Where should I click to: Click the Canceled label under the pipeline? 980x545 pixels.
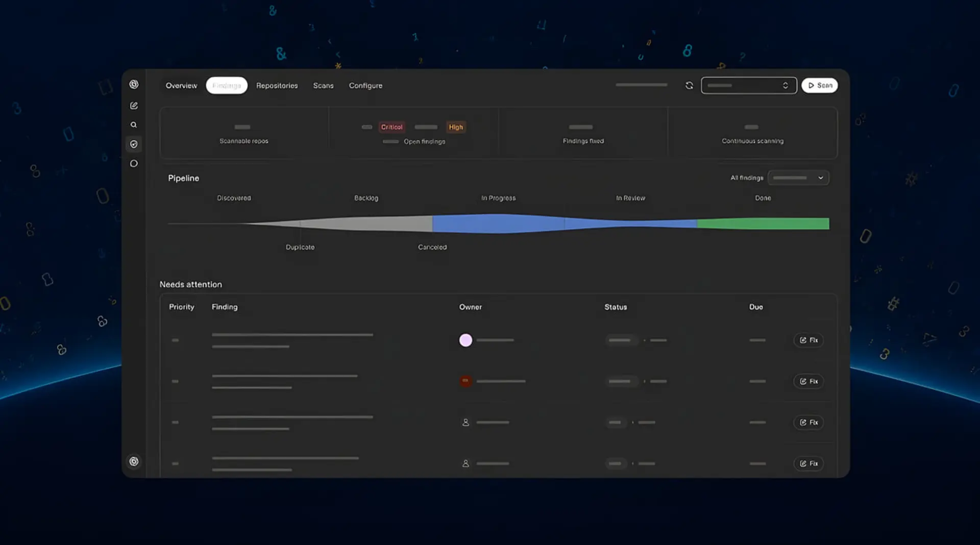click(432, 247)
